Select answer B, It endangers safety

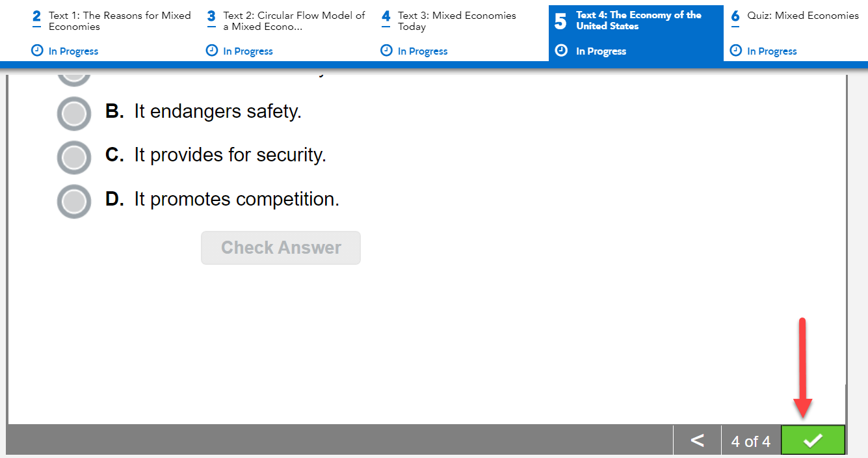pos(73,113)
